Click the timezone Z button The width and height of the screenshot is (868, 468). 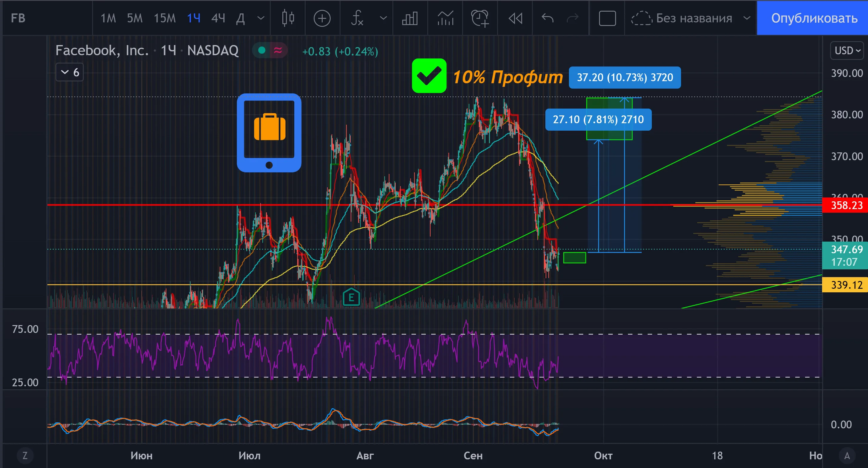[24, 455]
